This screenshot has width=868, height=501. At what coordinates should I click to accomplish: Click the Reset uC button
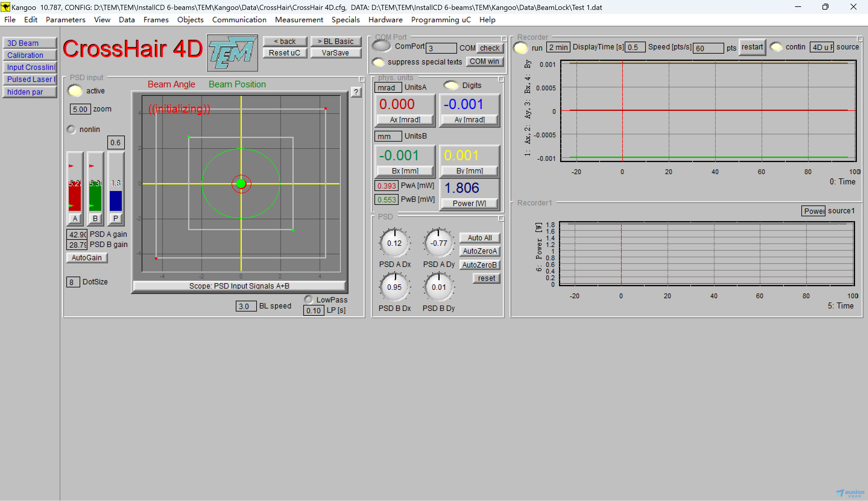click(285, 53)
